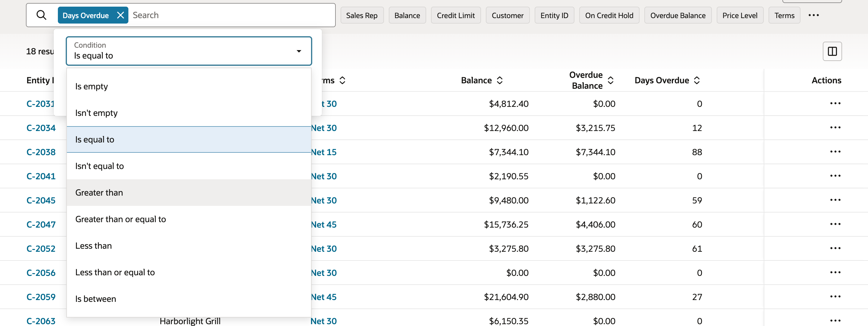Sort by the Terms column arrows
Image resolution: width=868 pixels, height=326 pixels.
pyautogui.click(x=342, y=80)
